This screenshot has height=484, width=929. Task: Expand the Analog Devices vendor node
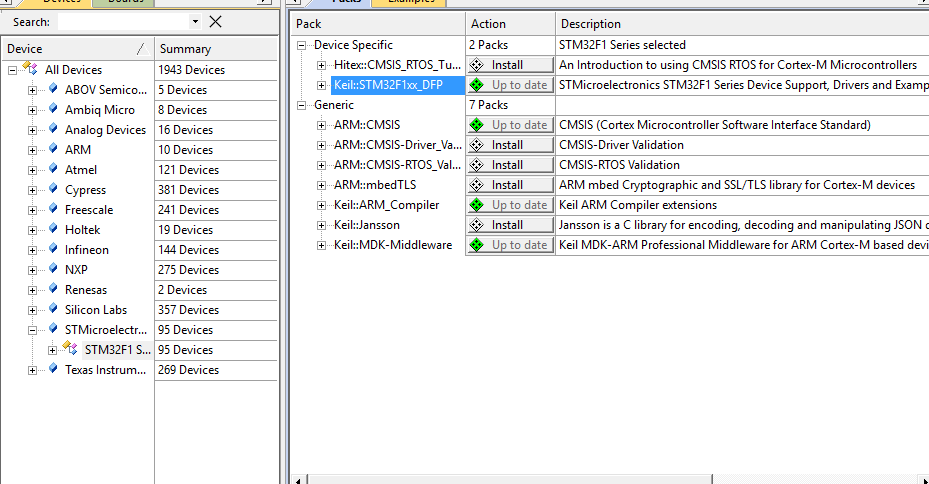33,130
